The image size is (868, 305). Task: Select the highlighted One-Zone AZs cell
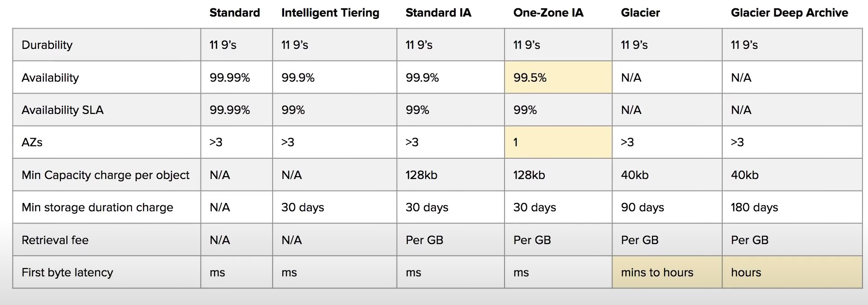click(558, 143)
